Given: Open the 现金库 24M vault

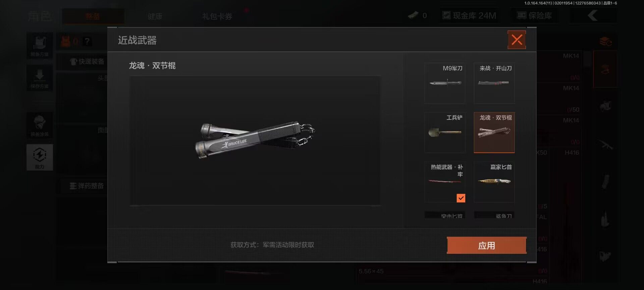Looking at the screenshot, I should [469, 15].
